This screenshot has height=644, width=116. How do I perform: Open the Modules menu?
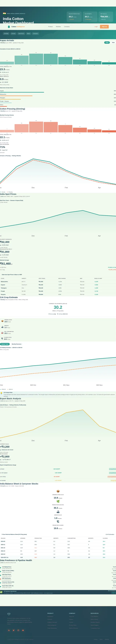[58, 26]
